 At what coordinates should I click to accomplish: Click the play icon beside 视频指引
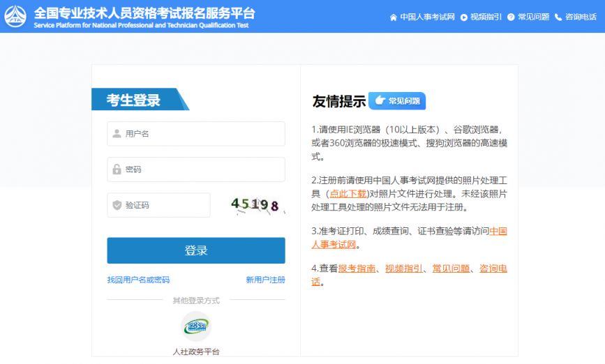click(464, 17)
